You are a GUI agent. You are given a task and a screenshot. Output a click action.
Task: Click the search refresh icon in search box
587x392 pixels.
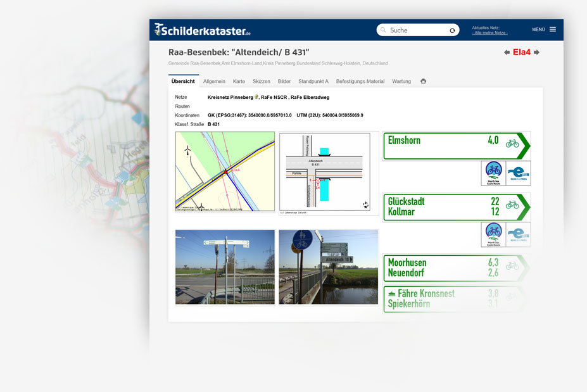(x=452, y=30)
